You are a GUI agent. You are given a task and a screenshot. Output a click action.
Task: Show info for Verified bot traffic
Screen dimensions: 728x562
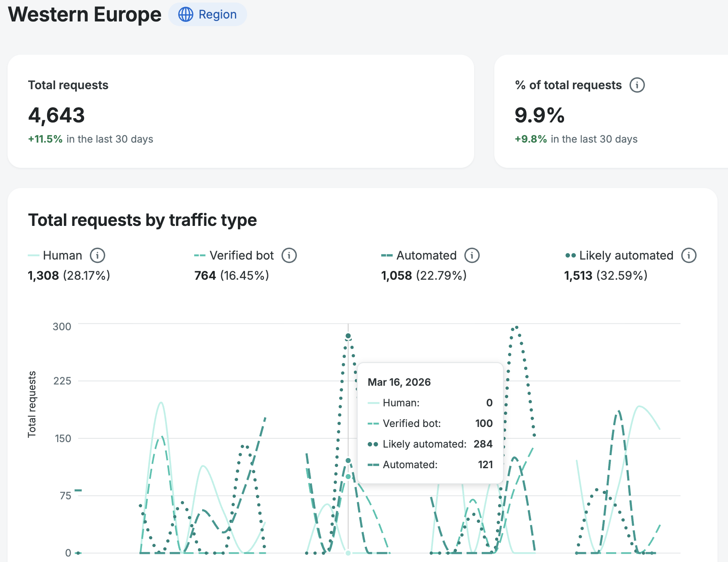[x=289, y=255]
